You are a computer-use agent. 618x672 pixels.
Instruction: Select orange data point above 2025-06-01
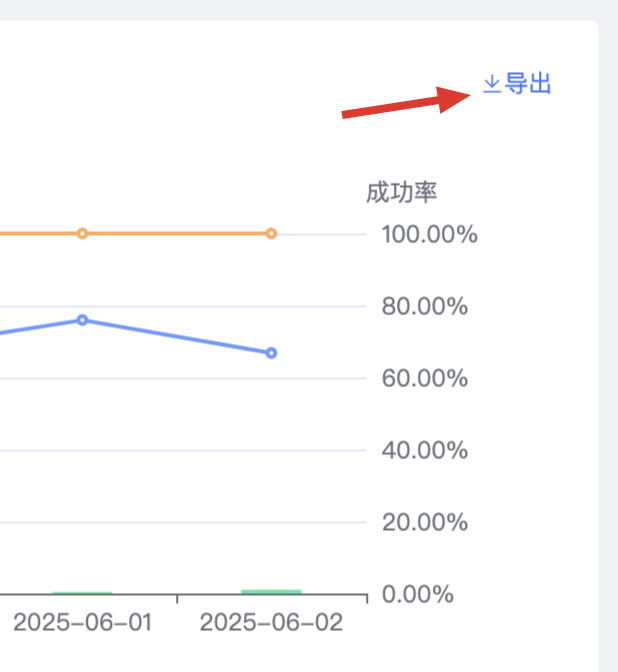pyautogui.click(x=82, y=234)
